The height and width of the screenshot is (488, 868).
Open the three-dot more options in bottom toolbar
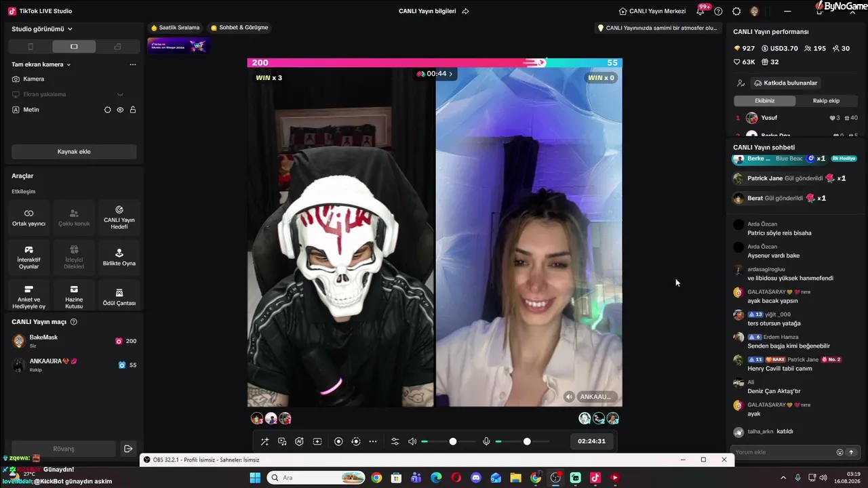(x=373, y=442)
